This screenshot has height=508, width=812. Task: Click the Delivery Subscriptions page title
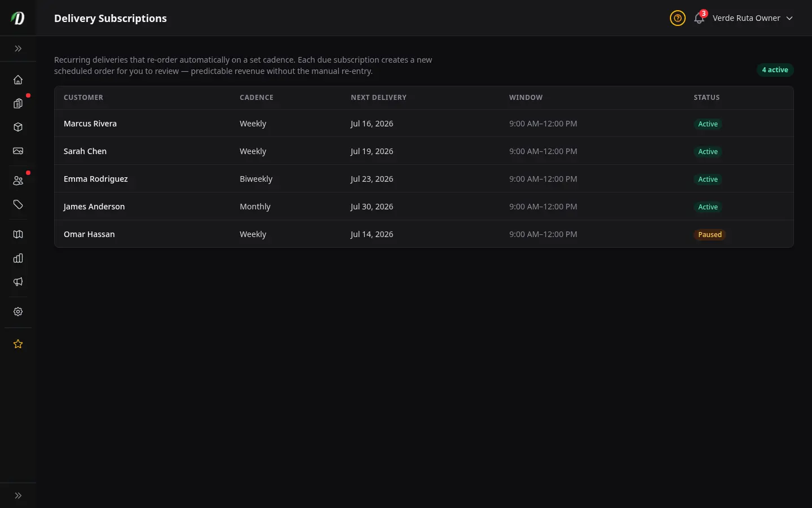[x=111, y=18]
